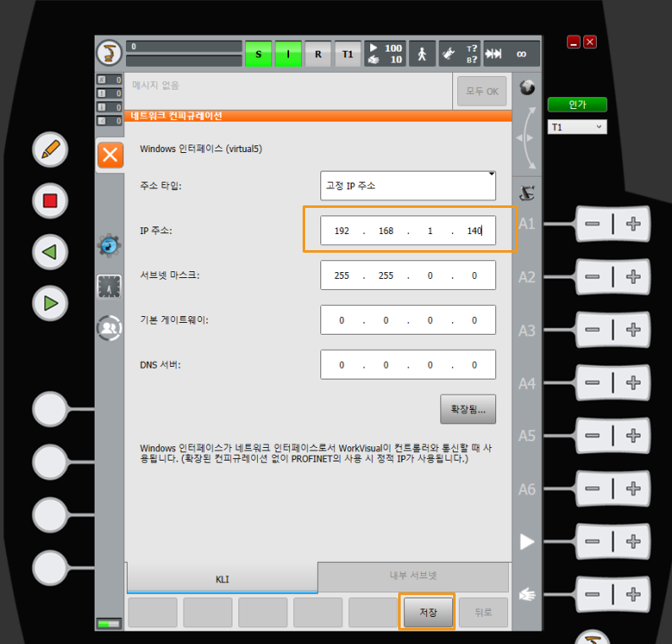
Task: Jog axis A1 in the minus direction
Action: pos(593,224)
